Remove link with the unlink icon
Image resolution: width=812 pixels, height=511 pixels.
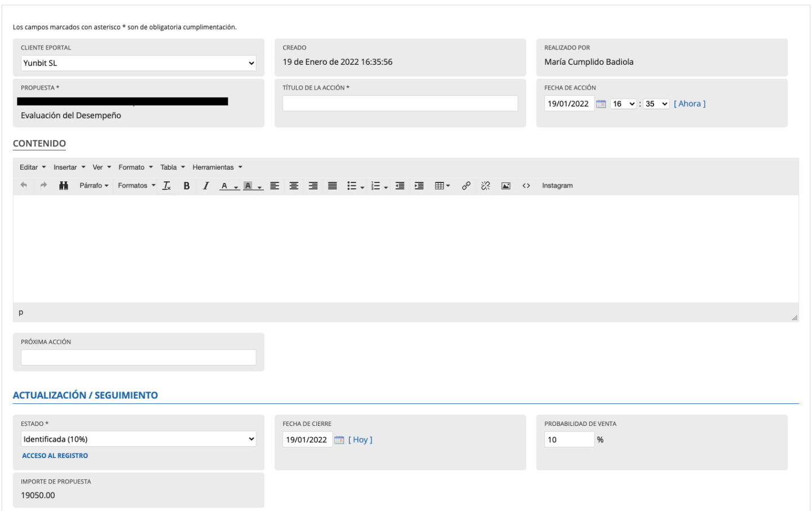point(486,185)
